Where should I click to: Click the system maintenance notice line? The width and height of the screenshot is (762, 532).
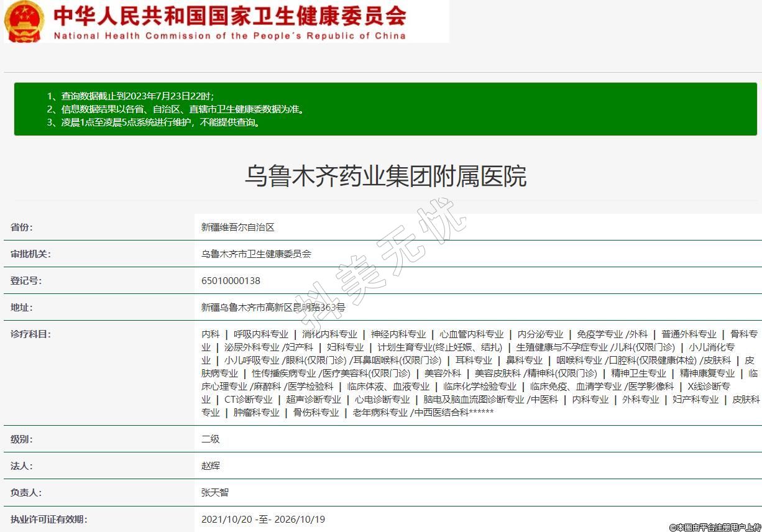(x=154, y=122)
